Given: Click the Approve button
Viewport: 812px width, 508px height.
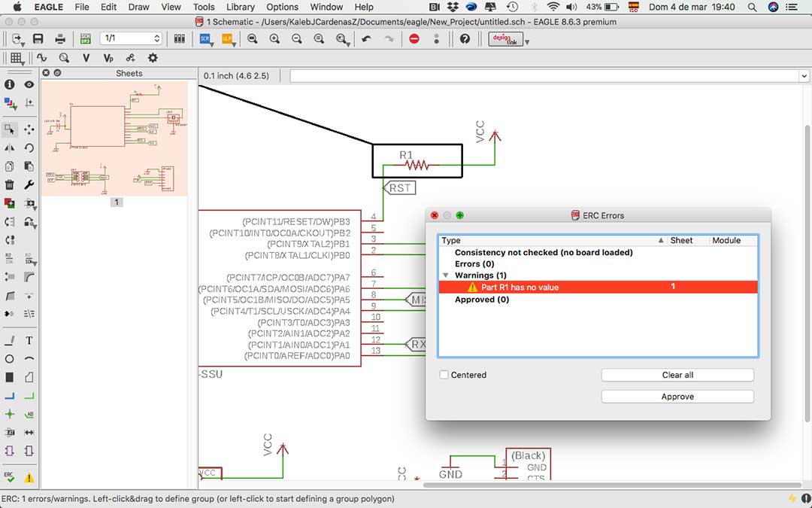Looking at the screenshot, I should pyautogui.click(x=677, y=397).
